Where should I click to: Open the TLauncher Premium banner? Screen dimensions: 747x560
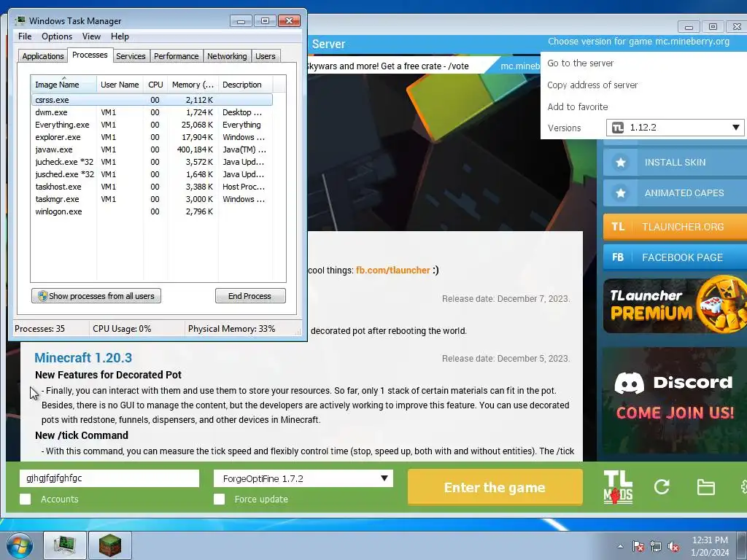click(675, 305)
